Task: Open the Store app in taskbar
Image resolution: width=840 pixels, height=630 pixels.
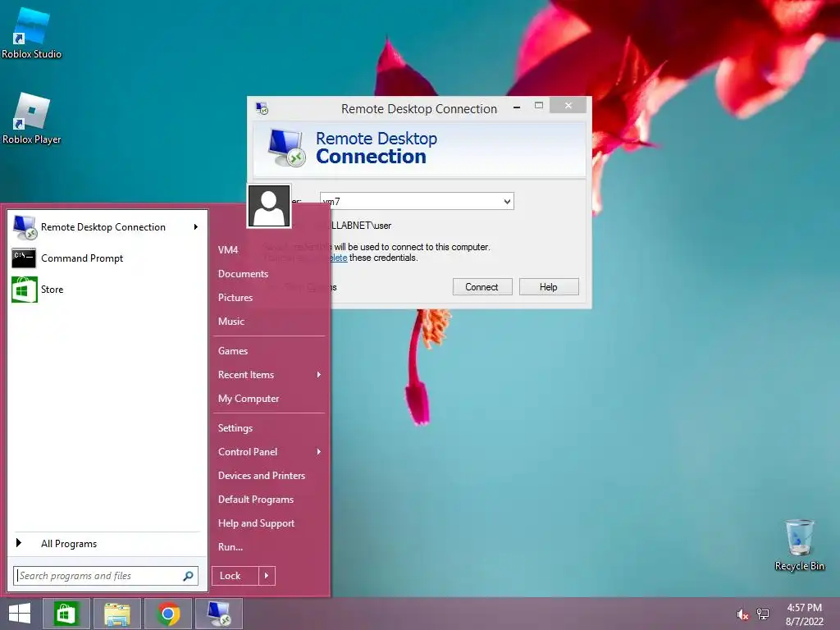Action: tap(66, 614)
